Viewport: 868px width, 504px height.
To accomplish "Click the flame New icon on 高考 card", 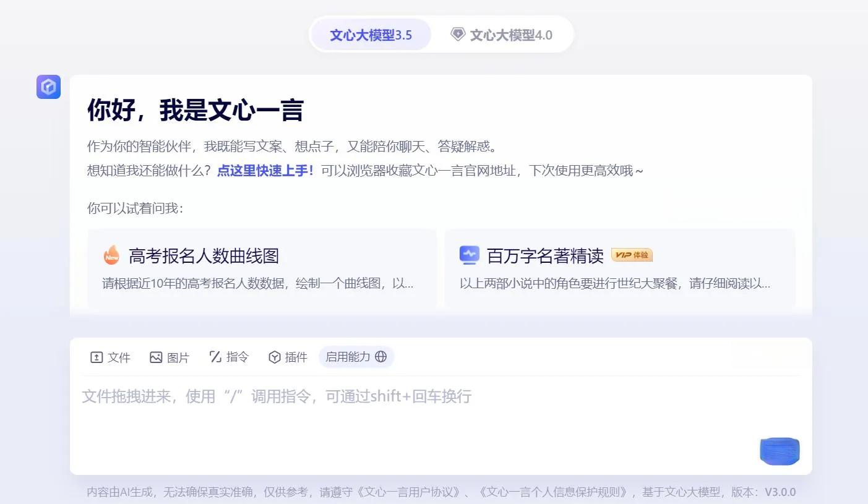I will click(x=111, y=255).
